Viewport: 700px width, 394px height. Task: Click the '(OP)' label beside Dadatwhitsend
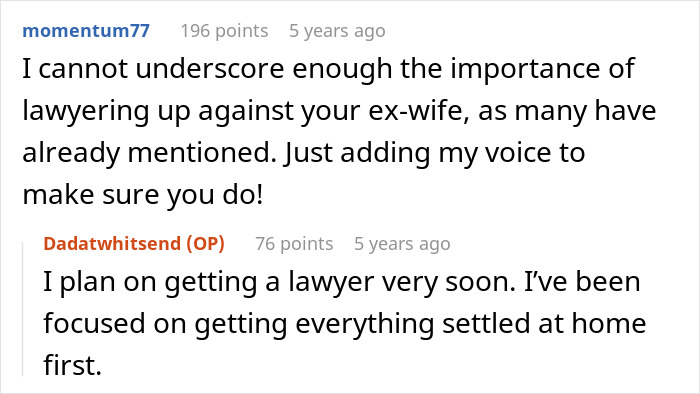click(205, 244)
